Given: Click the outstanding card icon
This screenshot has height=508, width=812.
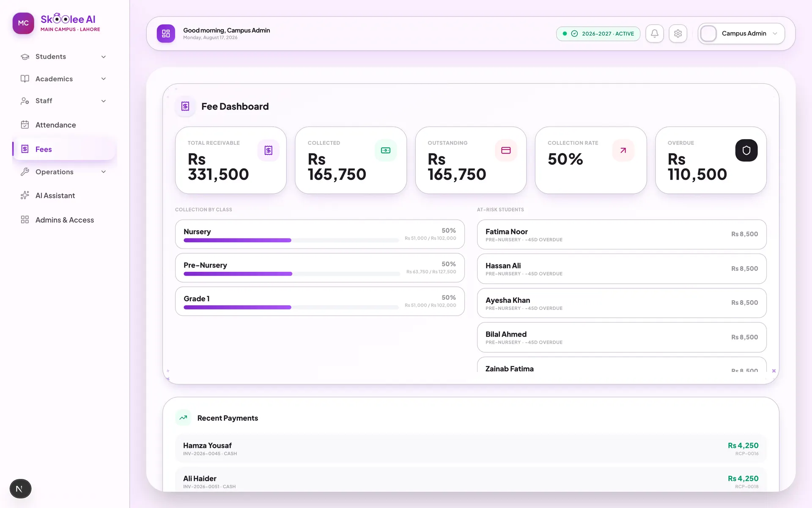Looking at the screenshot, I should [506, 150].
